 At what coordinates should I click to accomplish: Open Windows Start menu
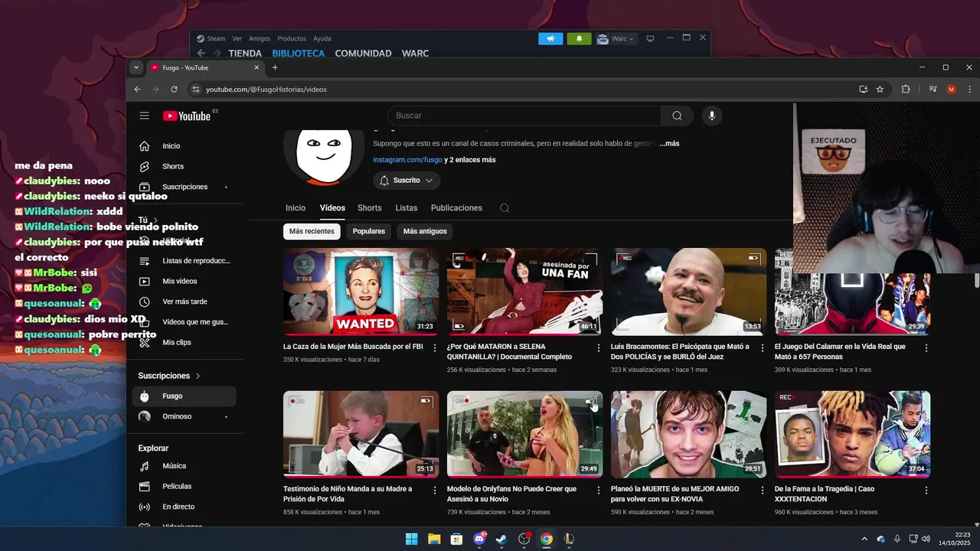(x=411, y=539)
